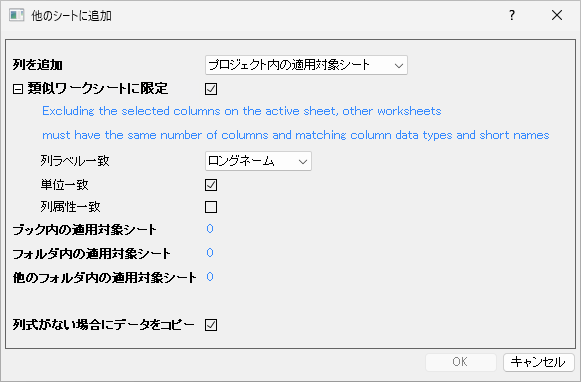Image resolution: width=581 pixels, height=382 pixels.
Task: Close the 他のシートに追加 dialog
Action: (557, 16)
